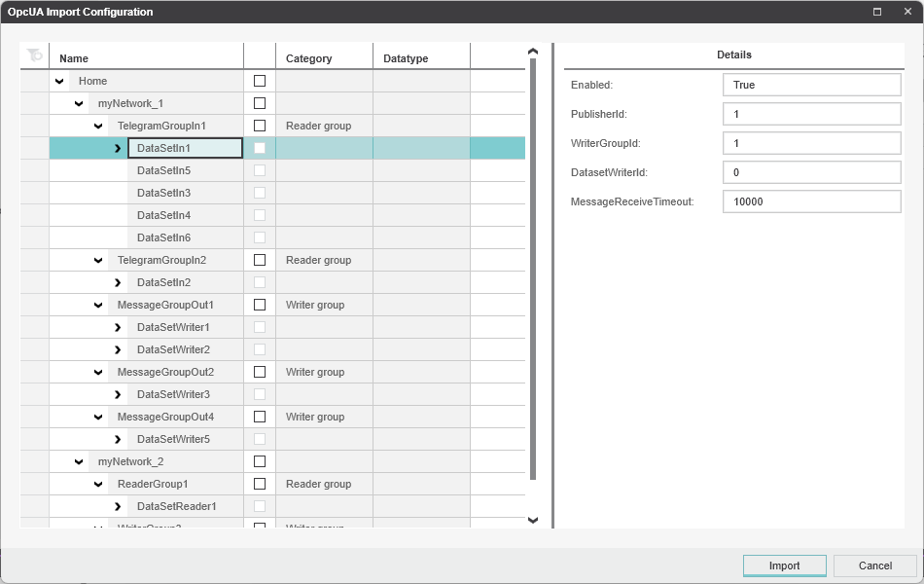Select the DataSetIn5 tree item
Image resolution: width=924 pixels, height=584 pixels.
tap(163, 170)
